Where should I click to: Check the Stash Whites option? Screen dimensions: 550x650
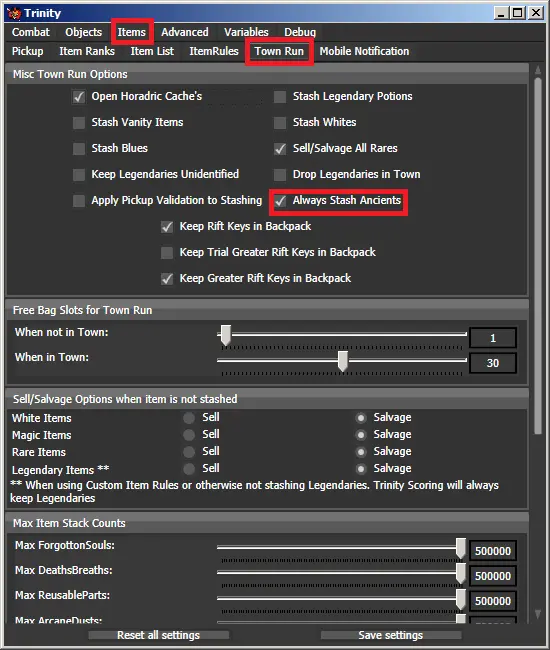pos(280,123)
